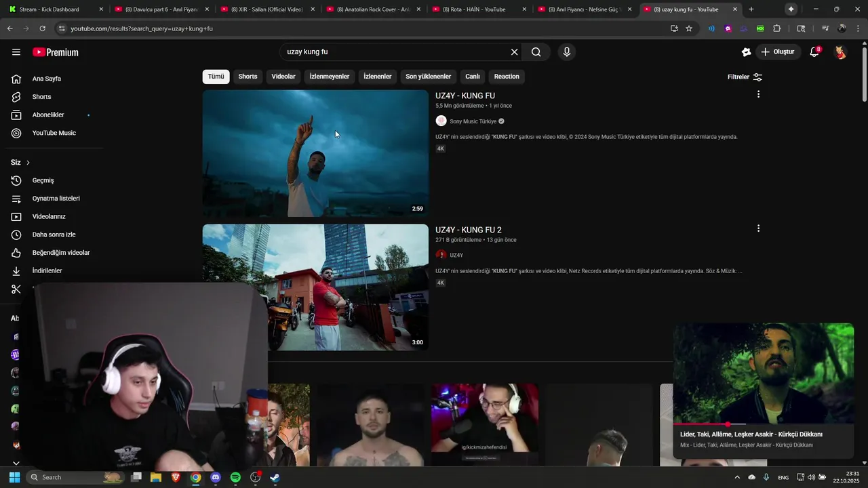The image size is (868, 488).
Task: Switch to Rota - HAİN YouTube tab
Action: click(478, 9)
